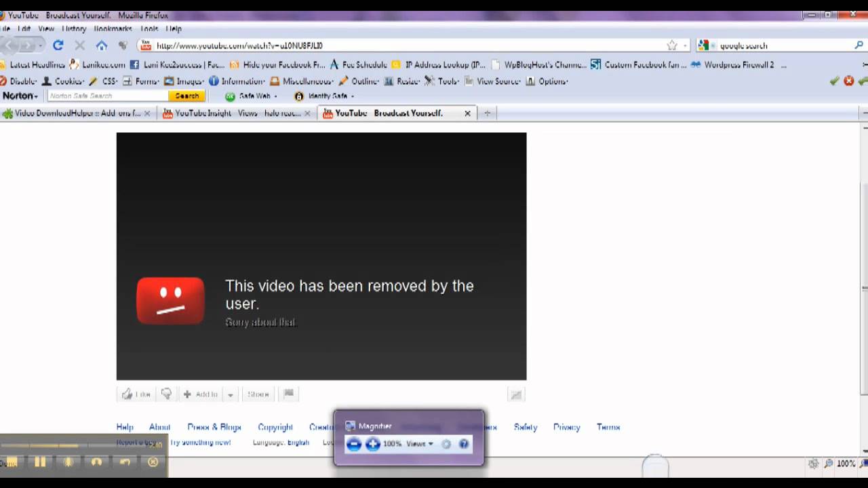Open the Edit menu
The width and height of the screenshot is (868, 488).
[x=24, y=29]
